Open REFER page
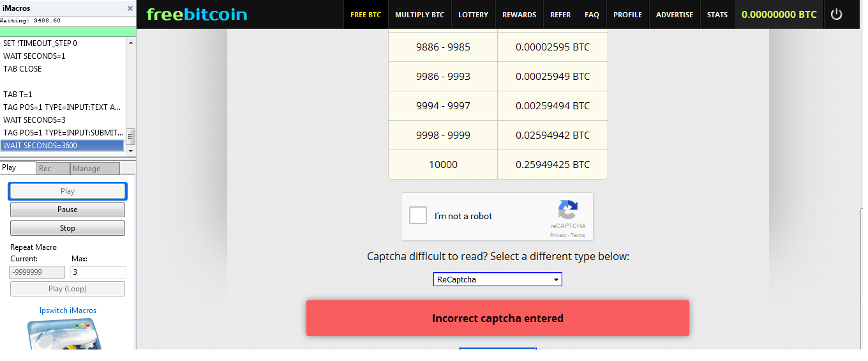This screenshot has height=361, width=868. (x=560, y=15)
